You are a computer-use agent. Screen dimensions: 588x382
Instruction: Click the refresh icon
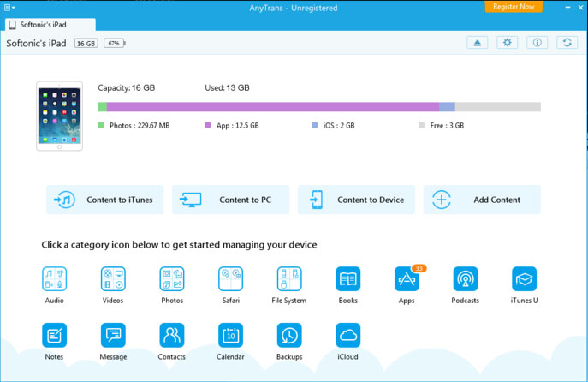pos(567,43)
